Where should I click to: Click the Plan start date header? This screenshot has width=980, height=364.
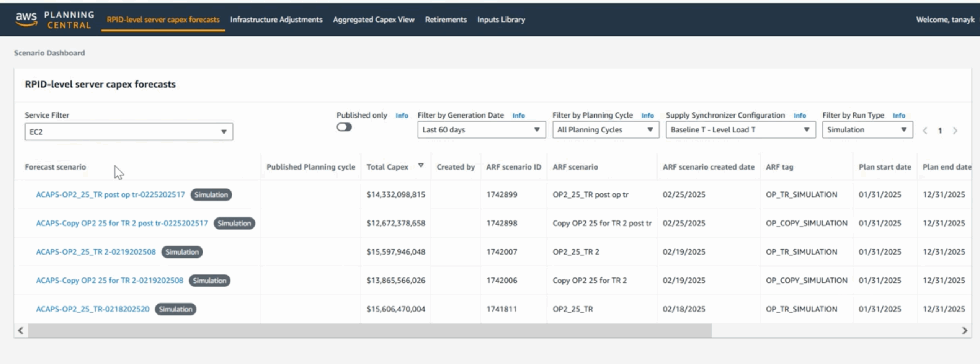coord(885,167)
